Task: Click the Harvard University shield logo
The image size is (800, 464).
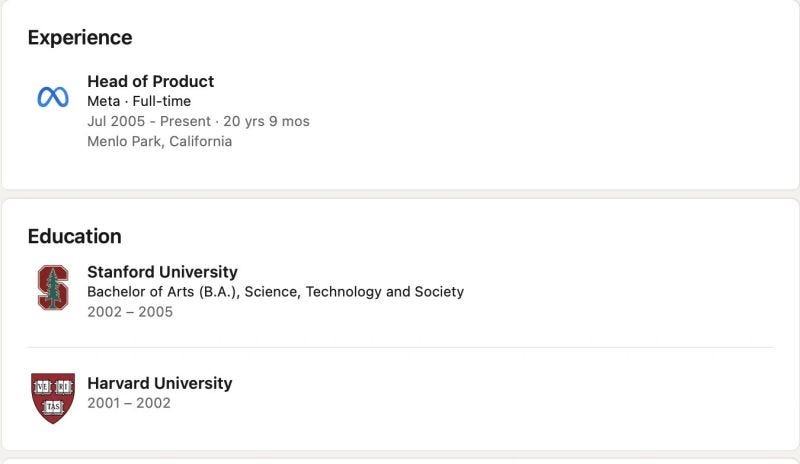Action: point(53,397)
